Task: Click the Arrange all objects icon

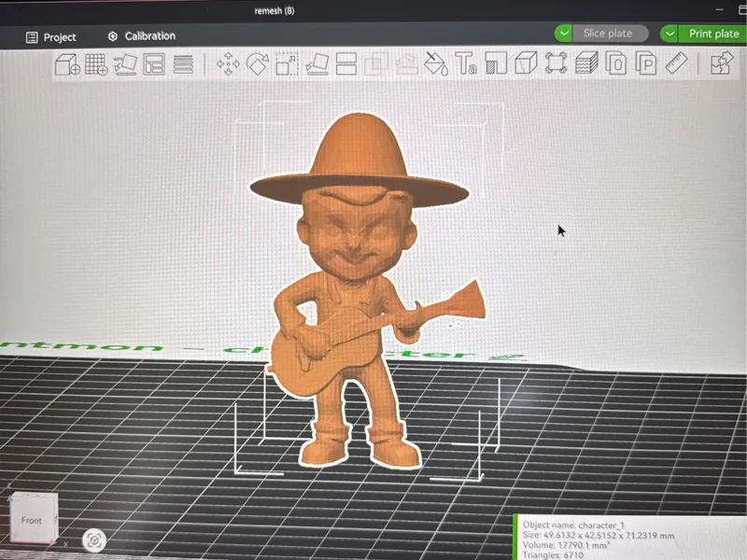Action: coord(154,64)
